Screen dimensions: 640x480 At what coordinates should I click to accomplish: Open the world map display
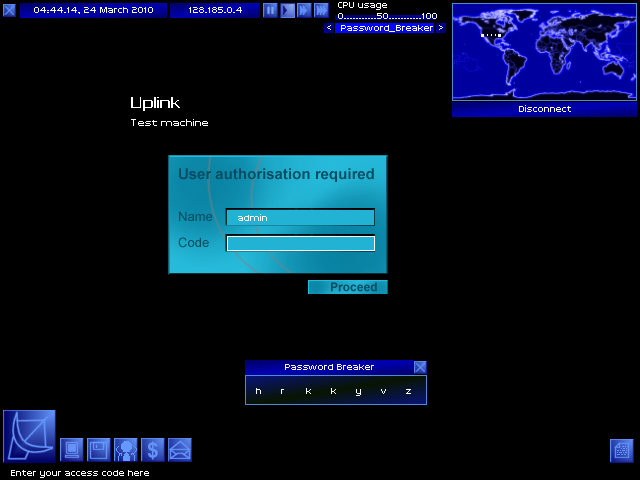tap(544, 52)
